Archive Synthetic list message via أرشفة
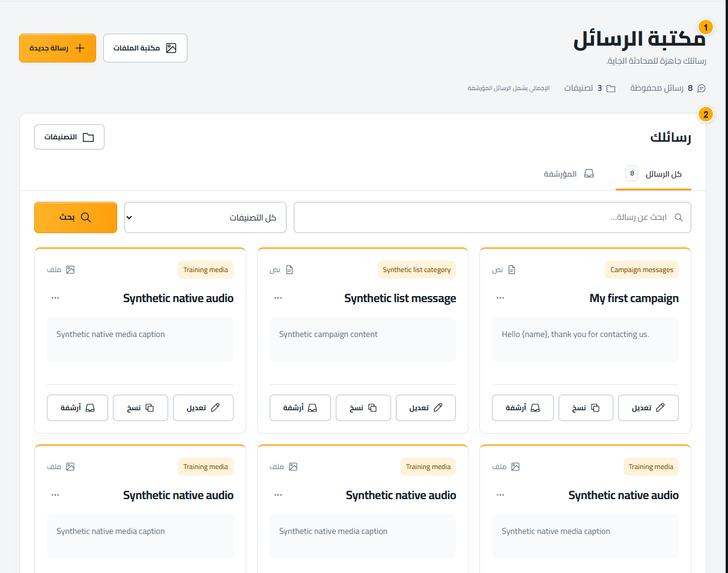Image resolution: width=728 pixels, height=573 pixels. click(x=300, y=408)
